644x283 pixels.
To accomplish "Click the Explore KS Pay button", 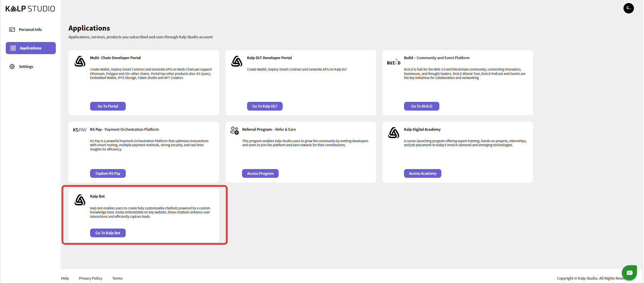I will (108, 173).
